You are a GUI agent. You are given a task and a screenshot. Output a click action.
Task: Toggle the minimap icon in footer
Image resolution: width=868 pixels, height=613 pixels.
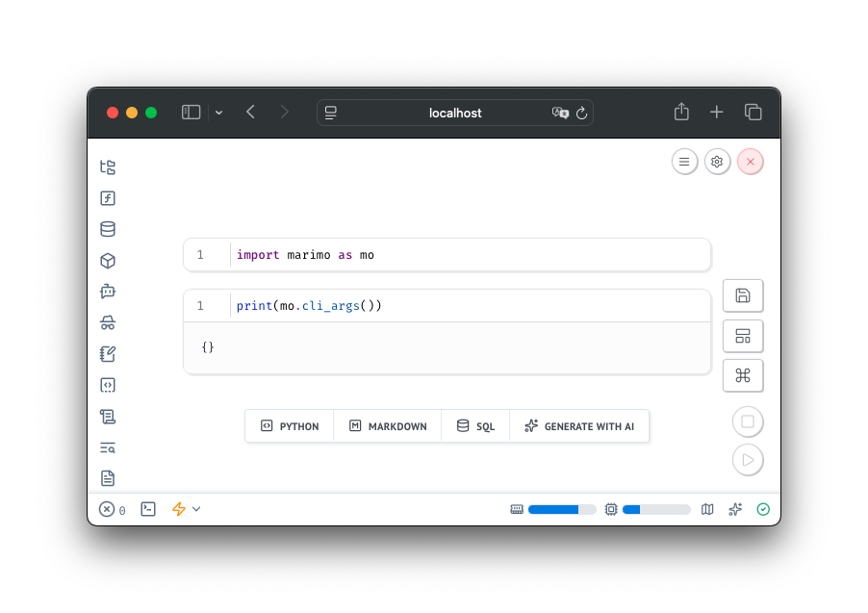[x=707, y=509]
